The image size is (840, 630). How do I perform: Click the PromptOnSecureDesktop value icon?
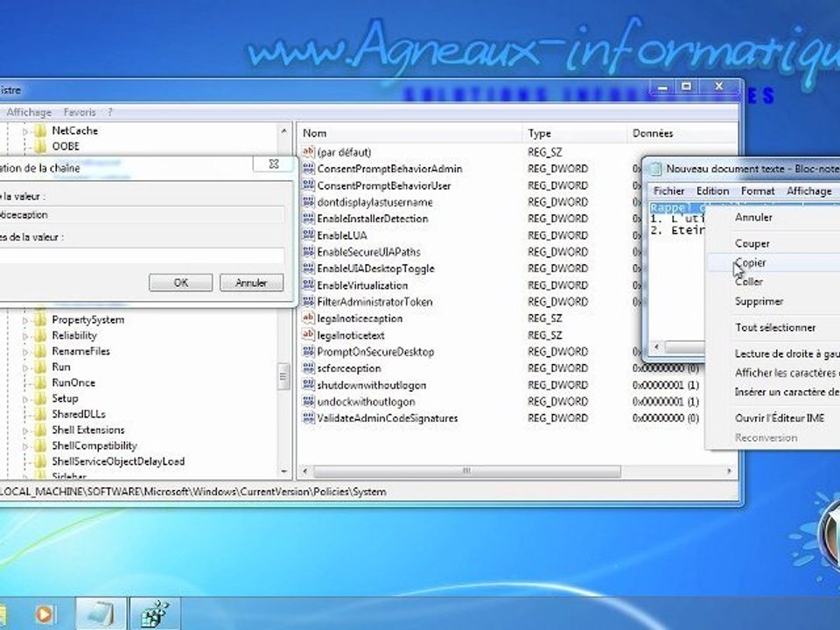point(309,351)
